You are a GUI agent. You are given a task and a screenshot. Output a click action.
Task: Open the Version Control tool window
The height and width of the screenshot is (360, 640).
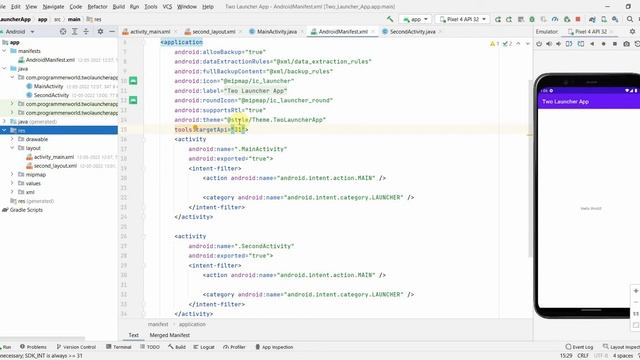pyautogui.click(x=76, y=347)
